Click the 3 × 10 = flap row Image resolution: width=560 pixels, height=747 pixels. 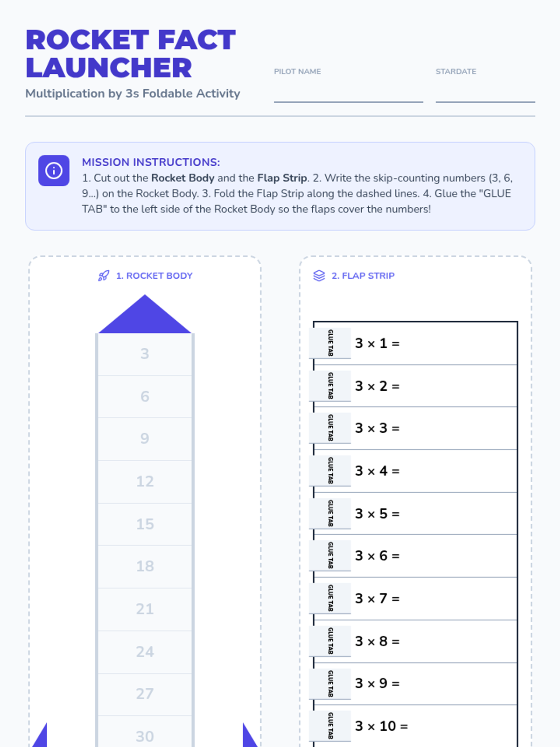click(415, 726)
